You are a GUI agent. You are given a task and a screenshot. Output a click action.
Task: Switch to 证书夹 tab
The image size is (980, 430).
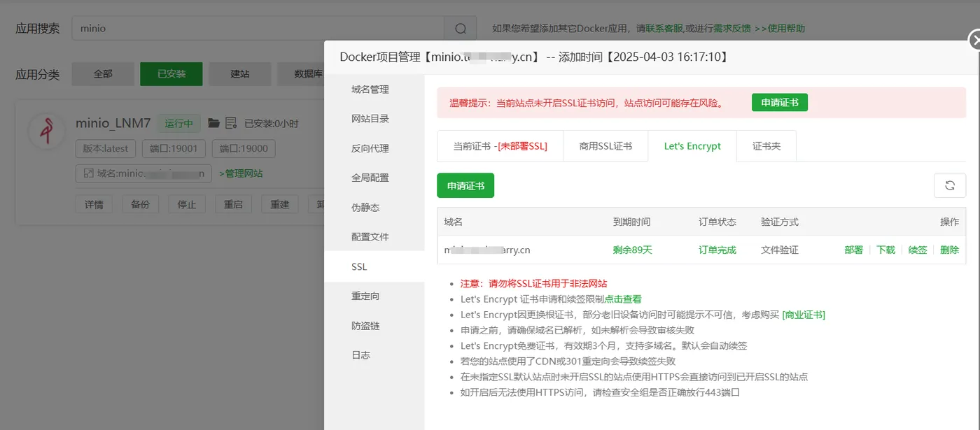point(766,146)
